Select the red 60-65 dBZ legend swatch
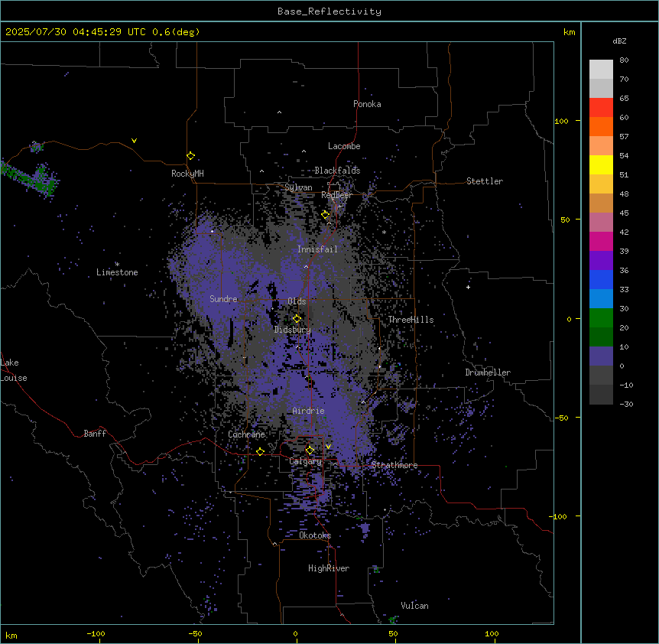Image resolution: width=659 pixels, height=644 pixels. coord(601,108)
